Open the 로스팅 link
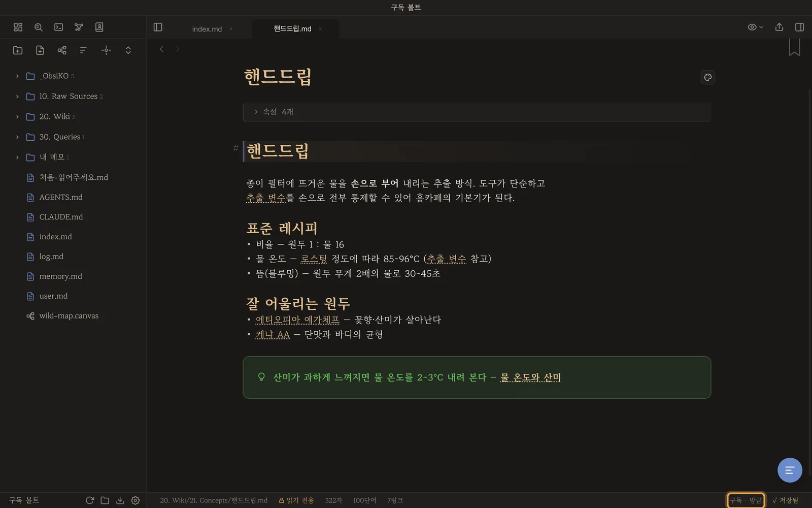This screenshot has height=508, width=812. [x=314, y=259]
